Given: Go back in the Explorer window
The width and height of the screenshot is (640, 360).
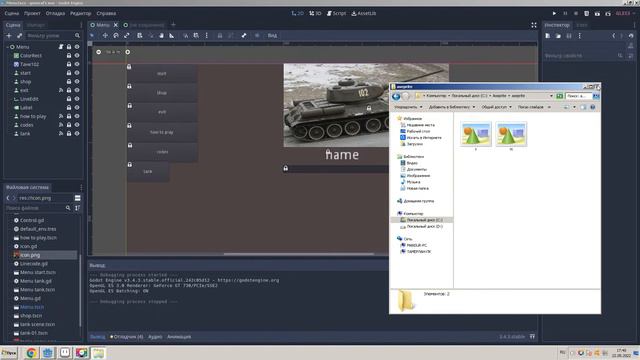Looking at the screenshot, I should (x=396, y=96).
